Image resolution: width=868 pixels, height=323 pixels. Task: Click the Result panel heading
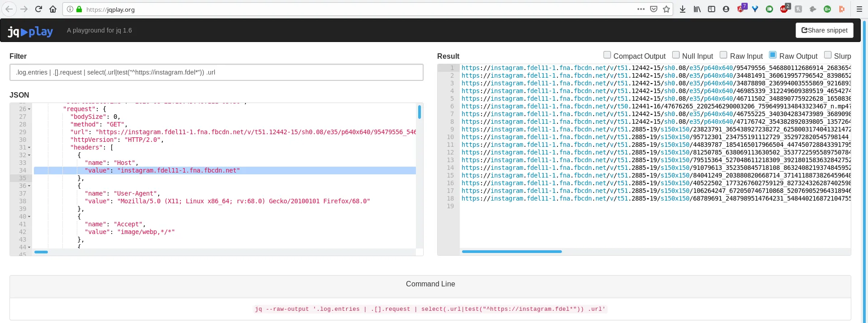tap(448, 56)
